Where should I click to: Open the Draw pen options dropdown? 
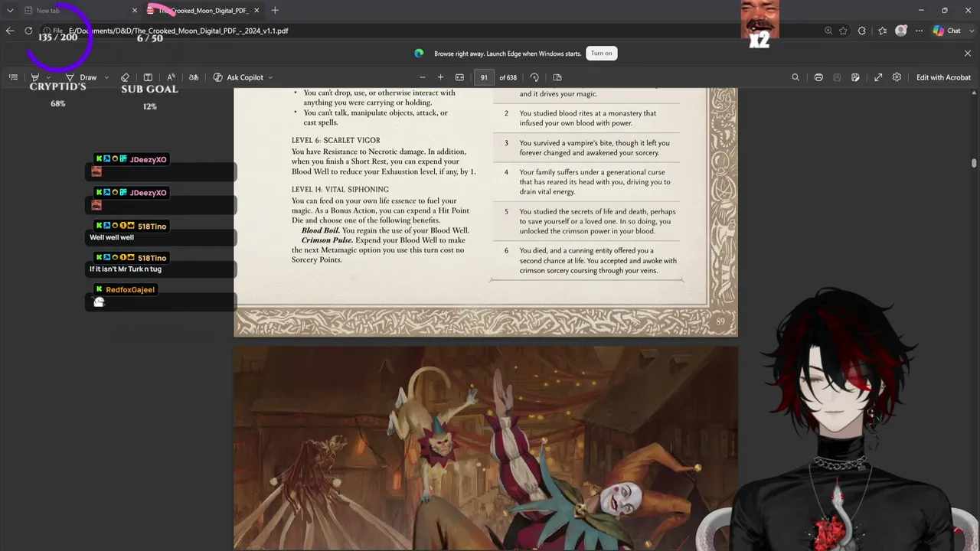click(x=106, y=77)
